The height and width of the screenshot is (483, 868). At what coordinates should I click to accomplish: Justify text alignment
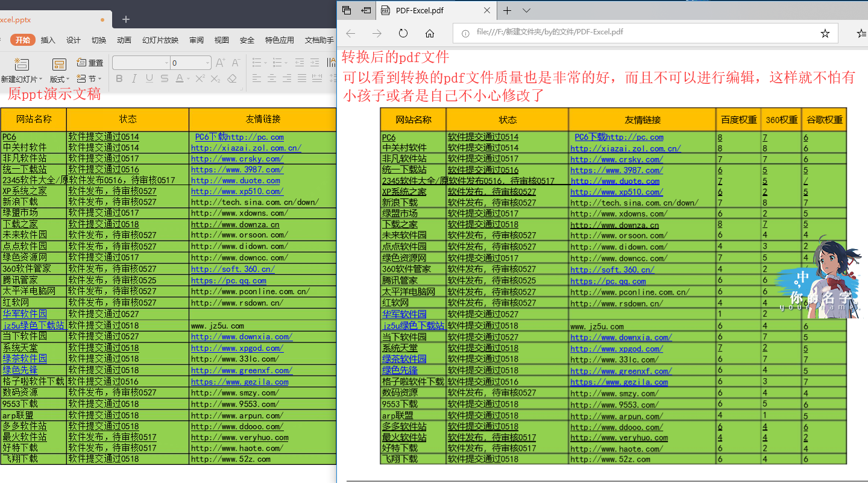(x=302, y=78)
